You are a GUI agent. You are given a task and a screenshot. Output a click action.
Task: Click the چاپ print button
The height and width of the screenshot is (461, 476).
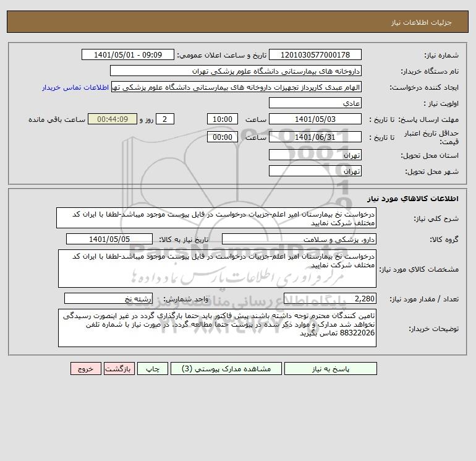[x=153, y=369]
